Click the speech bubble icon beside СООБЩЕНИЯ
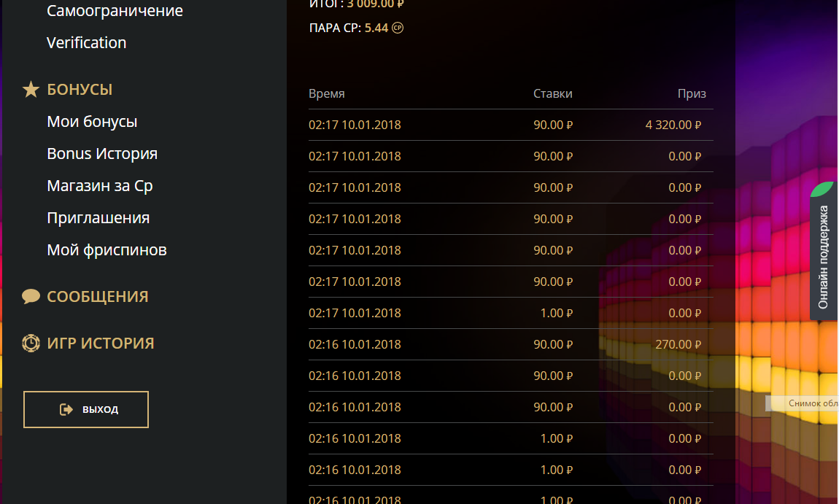Screen dimensions: 839x504 click(31, 297)
